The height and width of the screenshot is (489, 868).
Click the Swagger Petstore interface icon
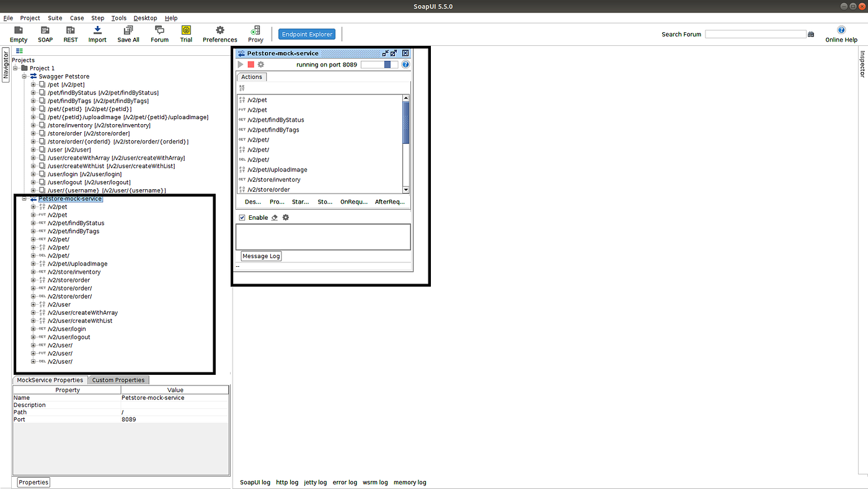point(33,76)
